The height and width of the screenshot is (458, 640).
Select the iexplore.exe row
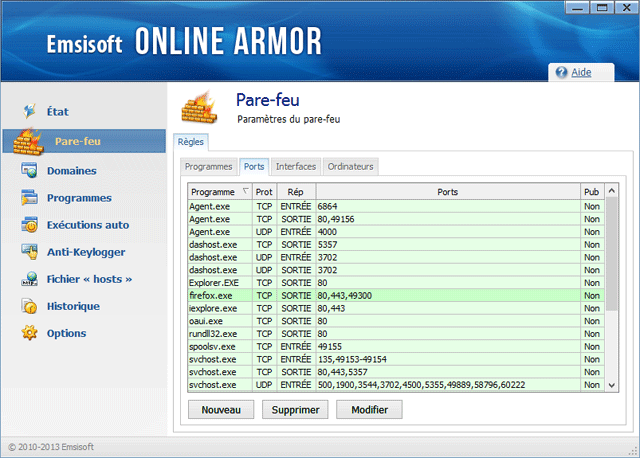coord(396,308)
